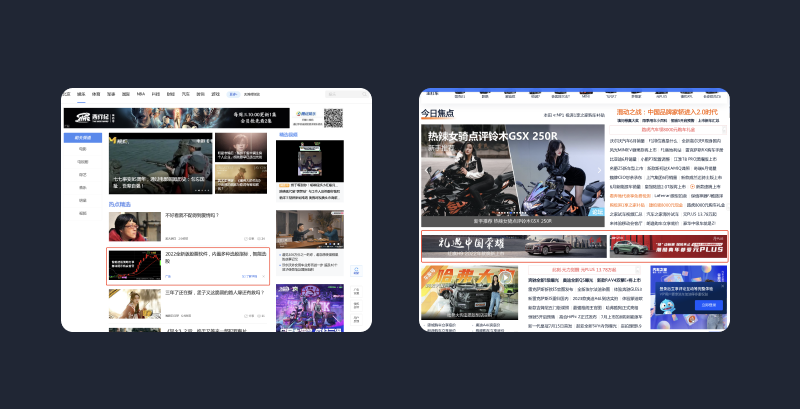Click comment icon on the red hoodie article

click(x=259, y=238)
